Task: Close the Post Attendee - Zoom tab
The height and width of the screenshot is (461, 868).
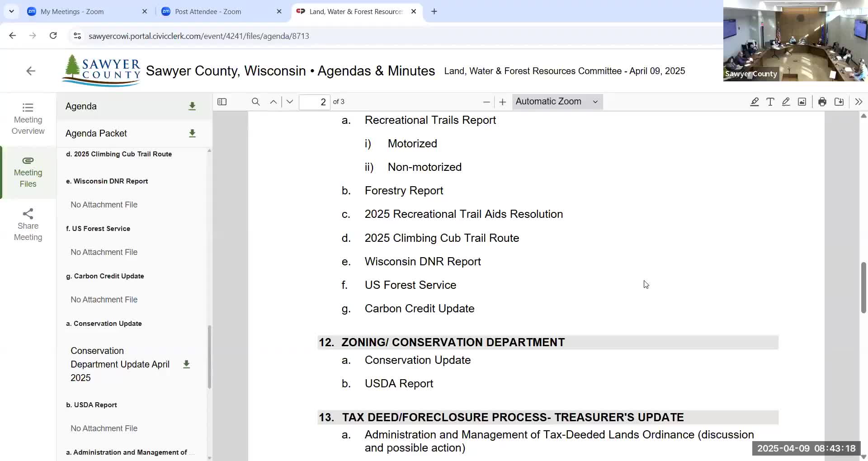Action: pos(279,12)
